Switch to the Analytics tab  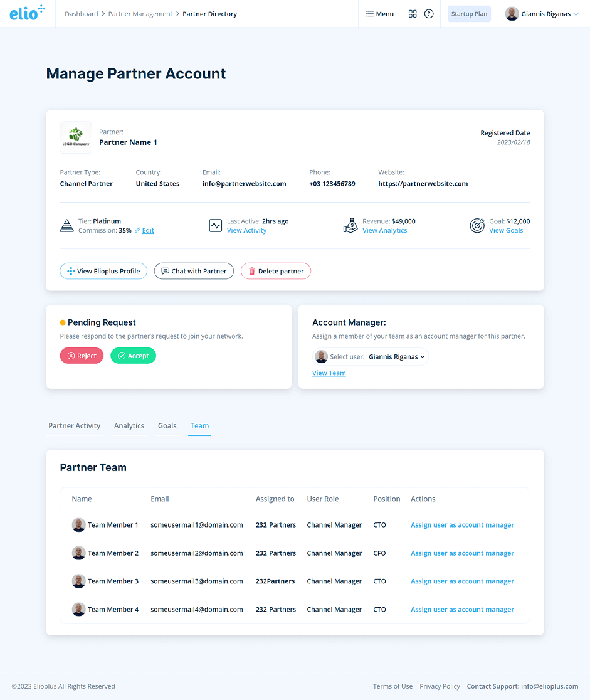(129, 426)
